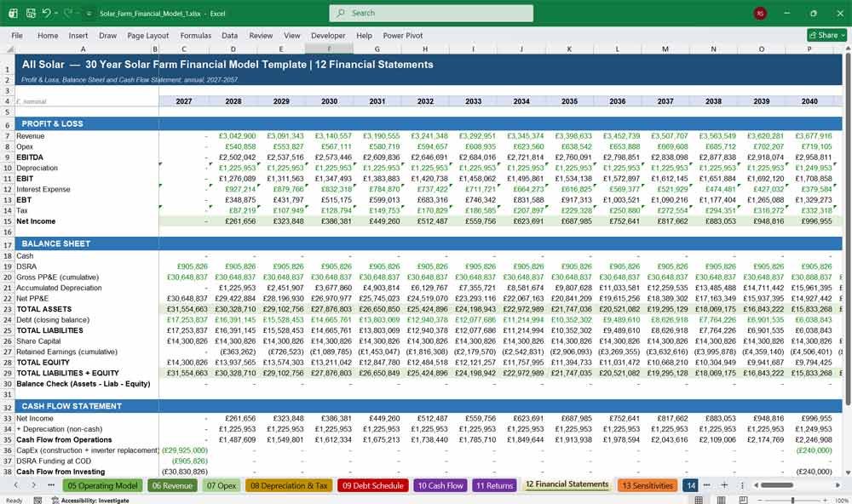Open the File menu
Viewport: 852px width, 504px height.
tap(17, 35)
